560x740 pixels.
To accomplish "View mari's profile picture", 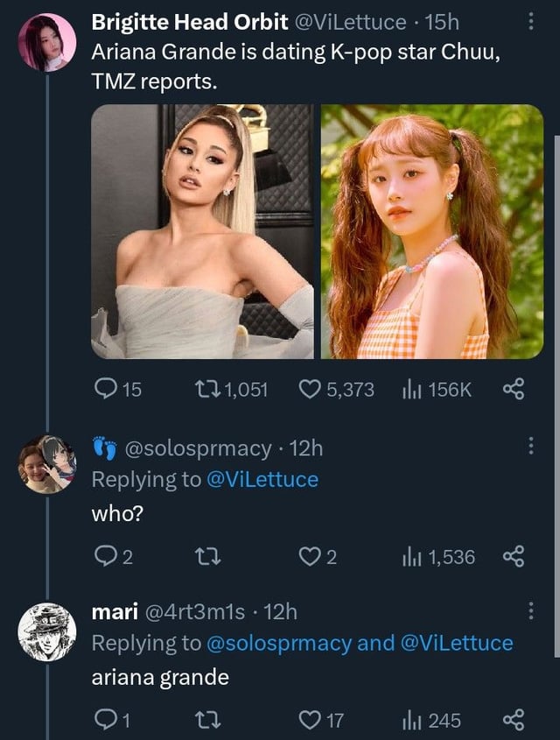I will [x=47, y=631].
